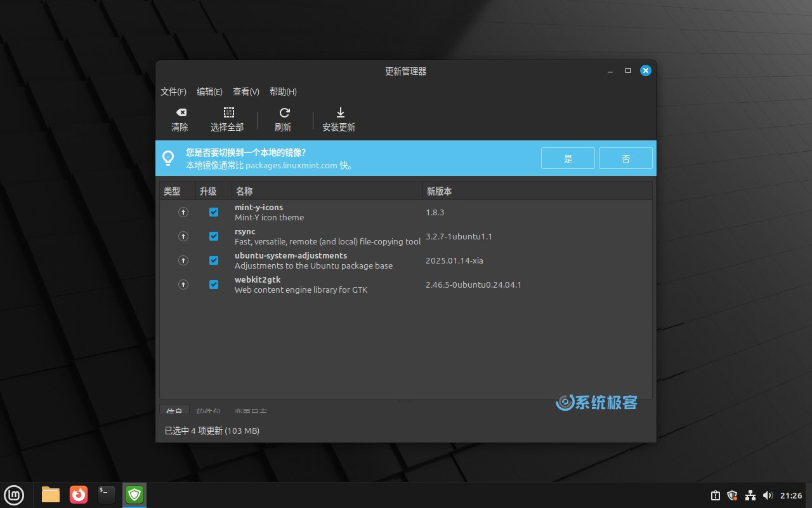Open the Linux Mint start menu
Viewport: 812px width, 508px height.
pyautogui.click(x=14, y=494)
